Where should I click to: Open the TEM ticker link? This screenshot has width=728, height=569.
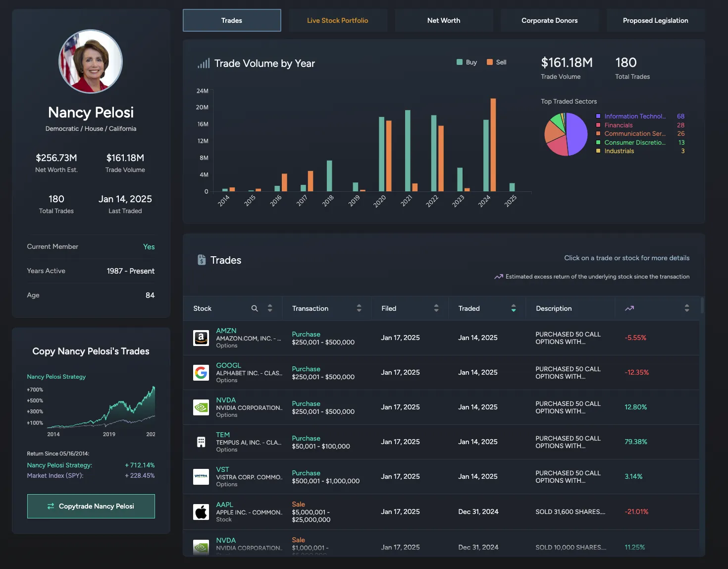[223, 435]
